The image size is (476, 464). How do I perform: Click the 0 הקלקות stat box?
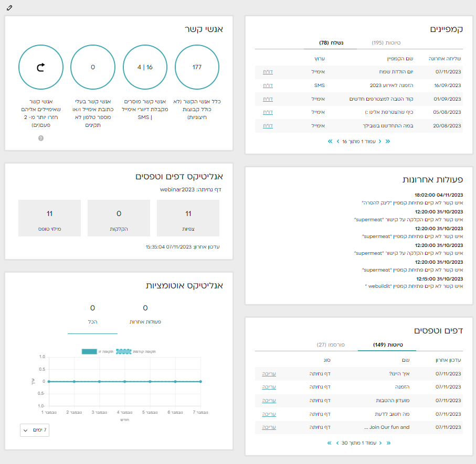[x=119, y=218]
